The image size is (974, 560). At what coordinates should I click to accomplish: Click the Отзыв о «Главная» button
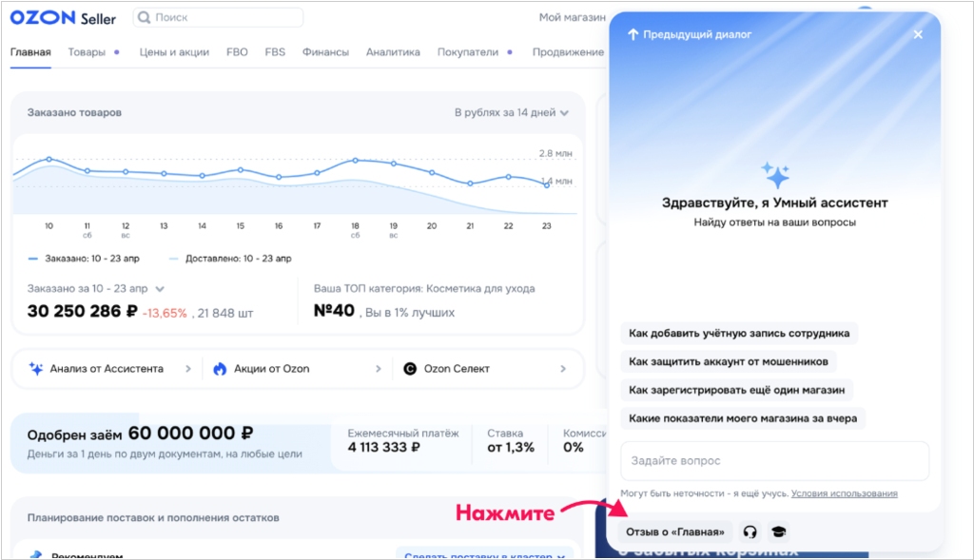674,532
